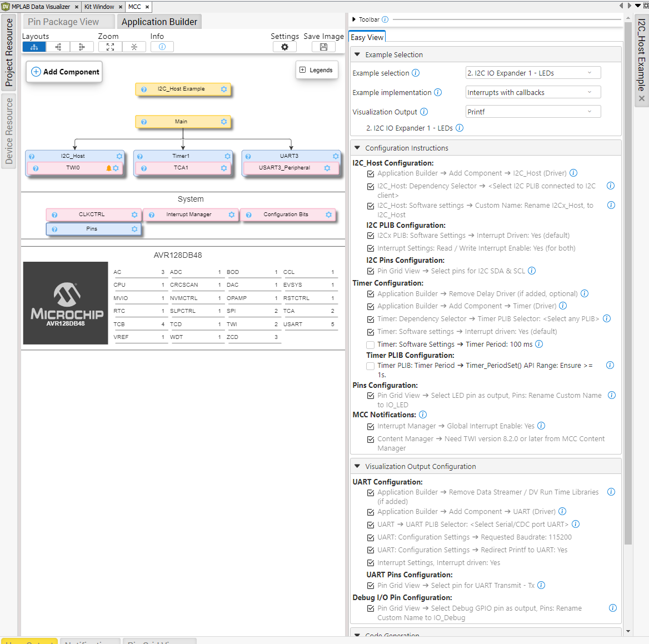
Task: Click the tab list dropdown arrow at top right
Action: point(638,6)
